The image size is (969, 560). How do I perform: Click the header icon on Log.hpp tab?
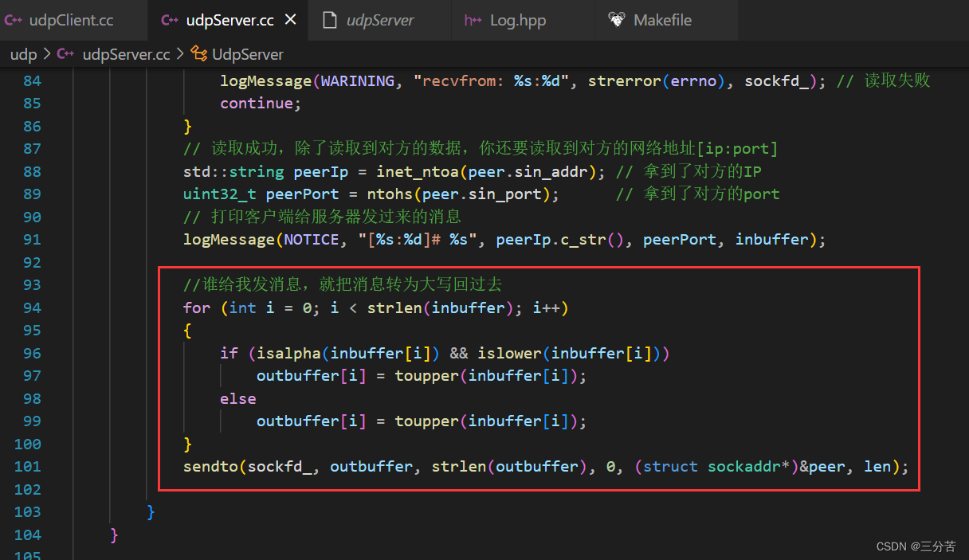(473, 21)
